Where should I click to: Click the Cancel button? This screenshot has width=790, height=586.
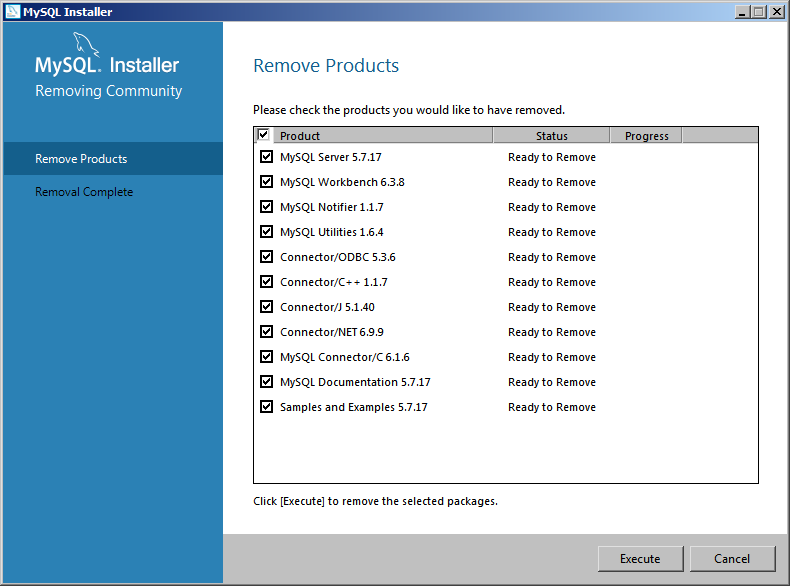[x=732, y=559]
